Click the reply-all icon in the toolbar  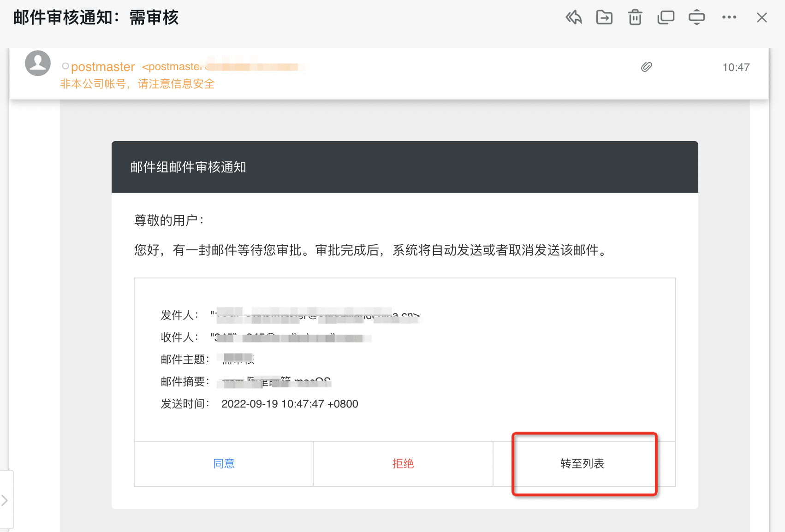[x=573, y=17]
